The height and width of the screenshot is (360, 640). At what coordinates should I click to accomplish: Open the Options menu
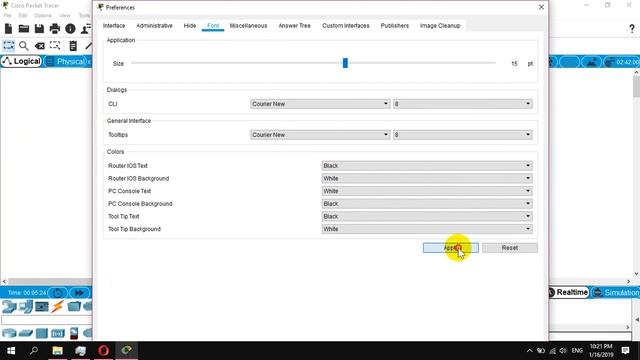pyautogui.click(x=42, y=16)
